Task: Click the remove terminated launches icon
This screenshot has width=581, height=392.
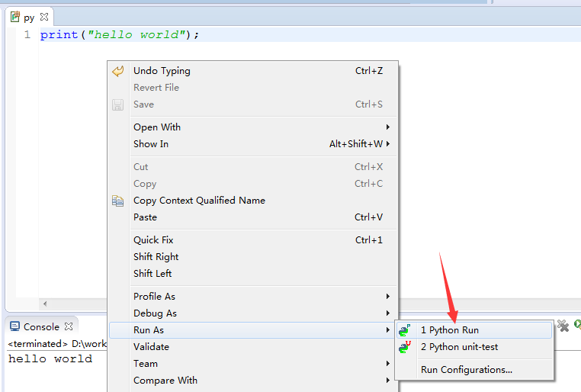Action: (x=563, y=326)
